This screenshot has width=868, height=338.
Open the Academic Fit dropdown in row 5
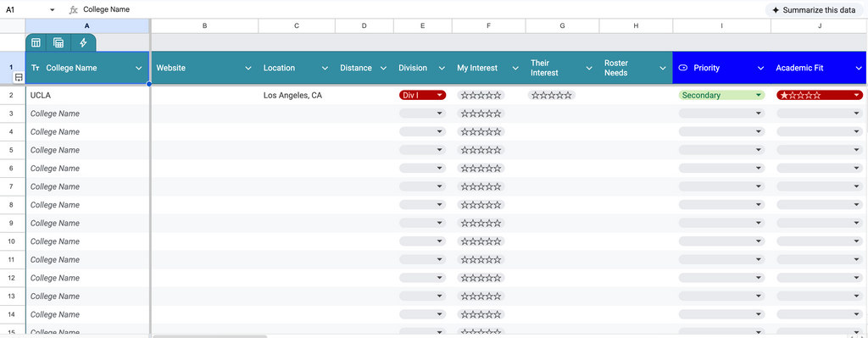coord(820,150)
